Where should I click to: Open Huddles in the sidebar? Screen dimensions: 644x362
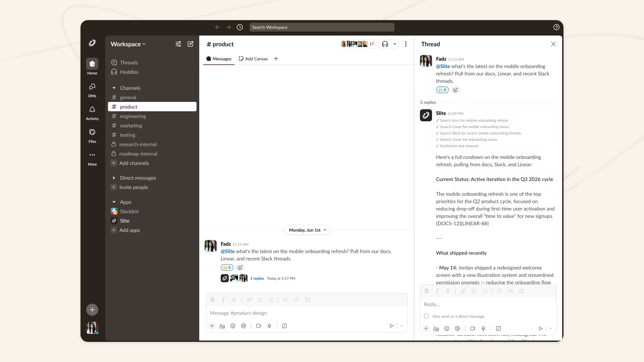point(152,72)
